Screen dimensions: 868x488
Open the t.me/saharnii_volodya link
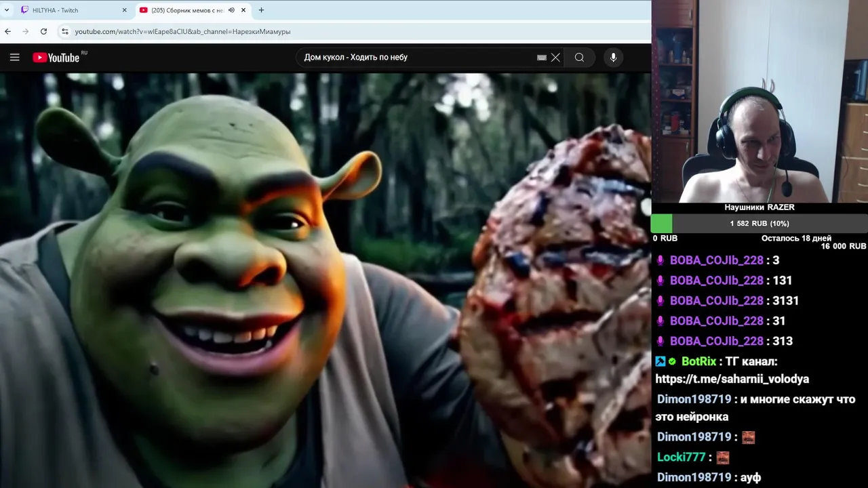tap(732, 380)
